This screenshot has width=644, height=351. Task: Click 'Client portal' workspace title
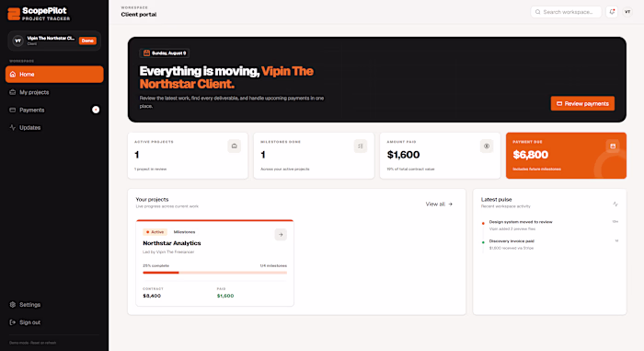(x=139, y=15)
